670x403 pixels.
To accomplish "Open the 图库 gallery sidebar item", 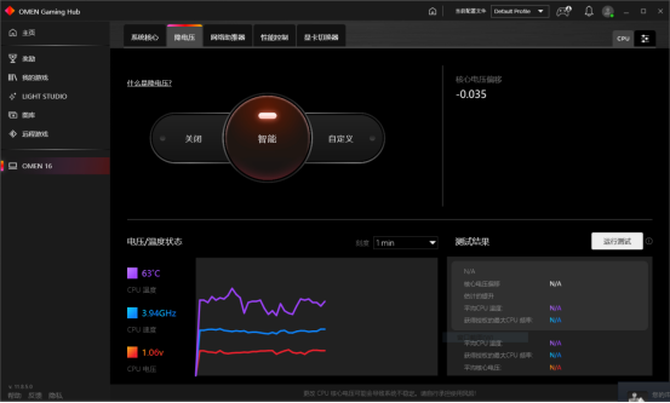I will point(22,115).
